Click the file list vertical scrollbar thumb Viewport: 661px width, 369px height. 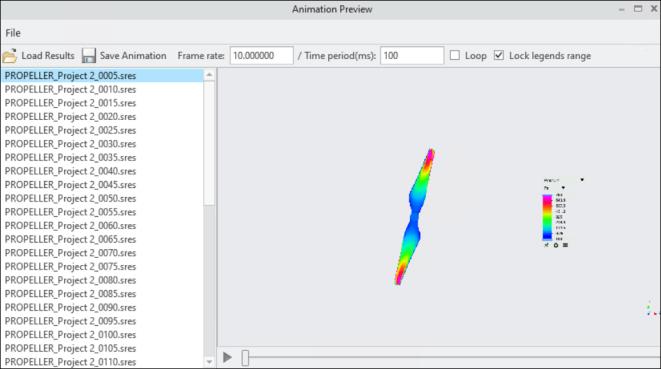209,143
